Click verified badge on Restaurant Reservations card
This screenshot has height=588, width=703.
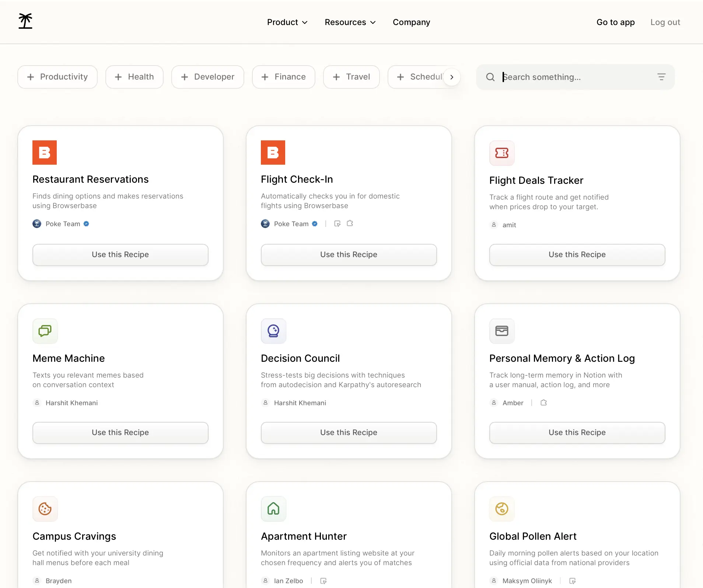(86, 224)
